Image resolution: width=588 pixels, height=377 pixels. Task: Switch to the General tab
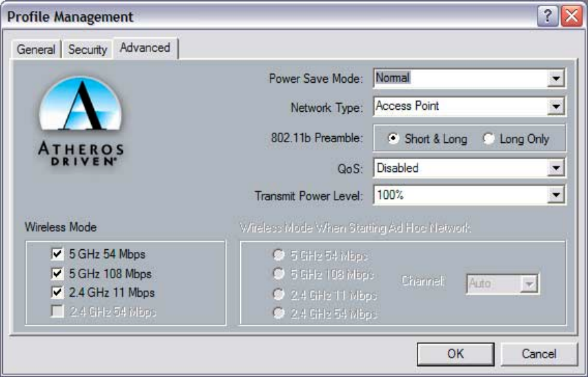36,49
